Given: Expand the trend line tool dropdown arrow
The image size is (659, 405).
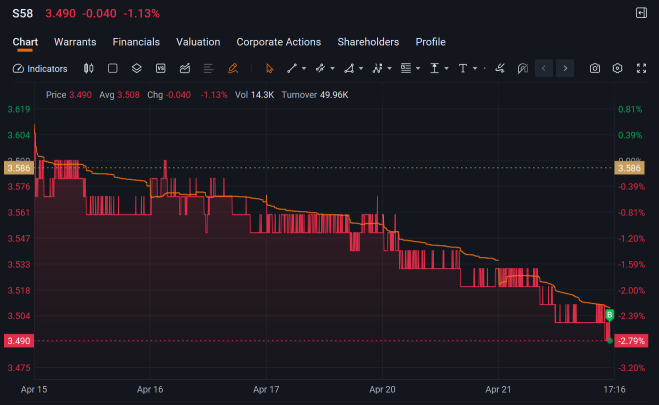Looking at the screenshot, I should (304, 68).
